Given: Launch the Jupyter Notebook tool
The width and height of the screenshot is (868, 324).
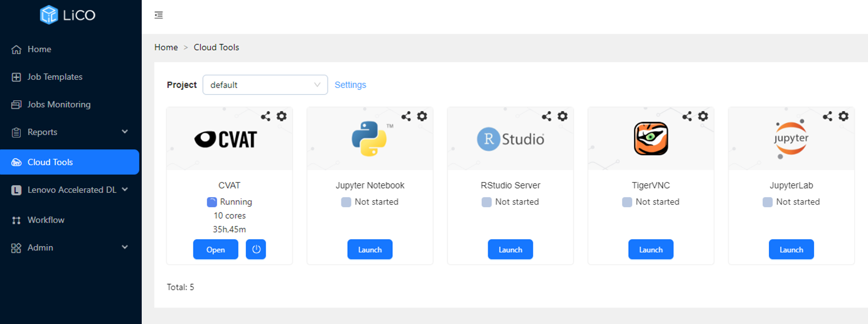Looking at the screenshot, I should coord(370,249).
